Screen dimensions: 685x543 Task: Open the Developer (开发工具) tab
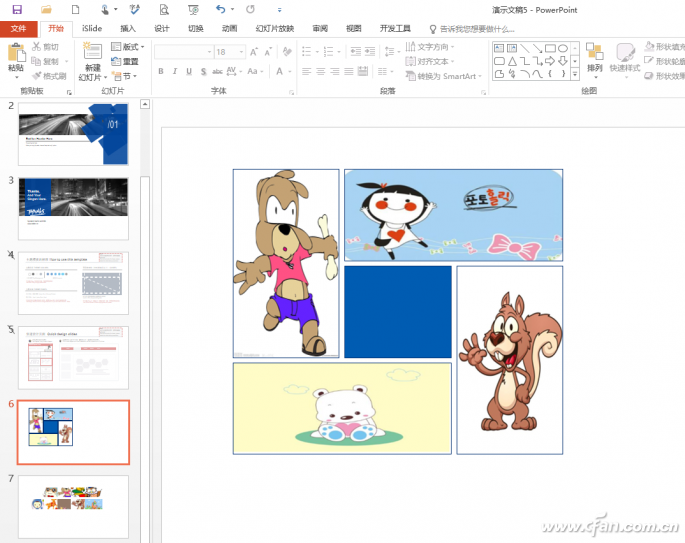(x=395, y=28)
